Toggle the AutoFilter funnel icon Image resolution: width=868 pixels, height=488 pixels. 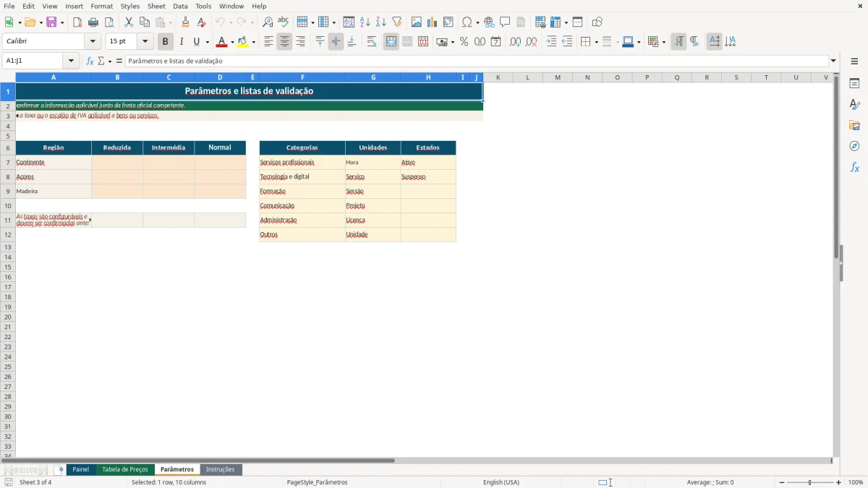(x=396, y=22)
